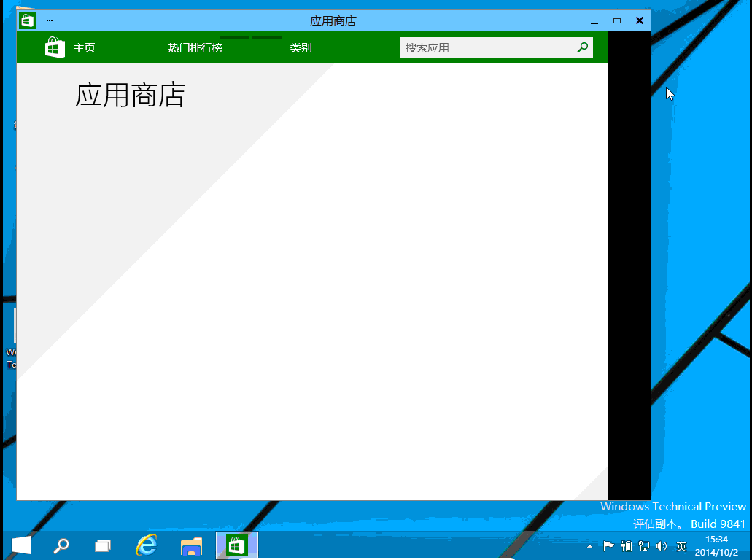Show hidden icons in the system tray

click(x=589, y=546)
